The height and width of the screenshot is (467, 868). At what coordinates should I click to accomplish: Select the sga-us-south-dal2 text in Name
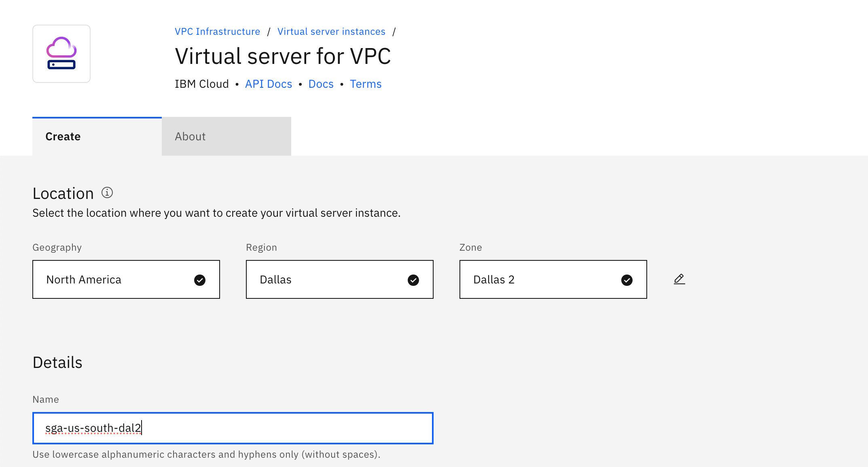click(93, 428)
